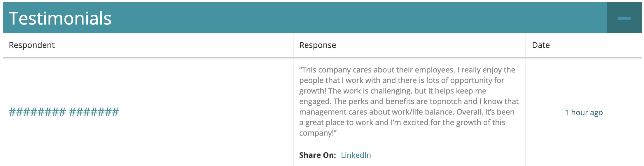The width and height of the screenshot is (644, 166).
Task: Share the testimonial on LinkedIn
Action: [x=356, y=155]
